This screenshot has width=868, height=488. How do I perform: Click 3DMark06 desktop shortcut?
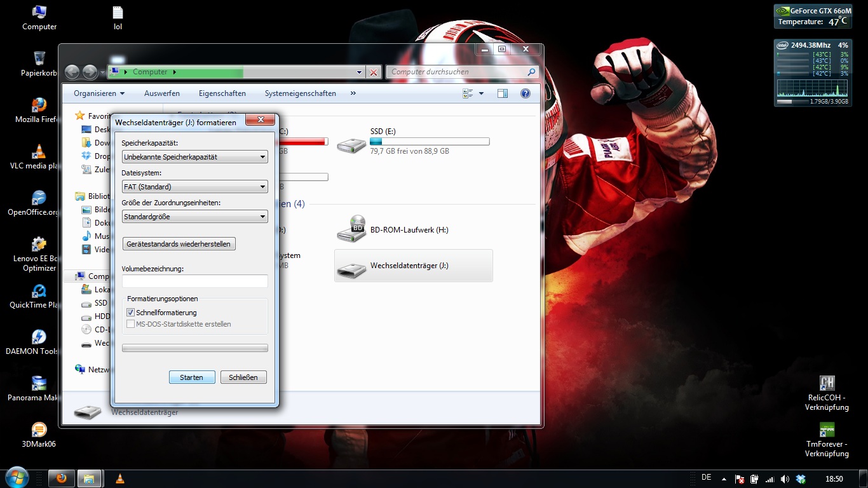point(39,435)
